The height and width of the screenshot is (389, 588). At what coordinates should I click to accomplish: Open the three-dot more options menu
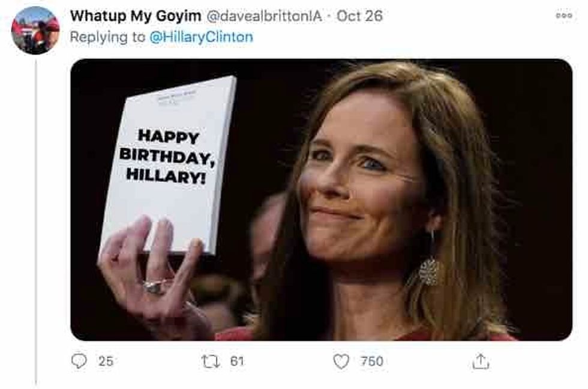(x=564, y=16)
